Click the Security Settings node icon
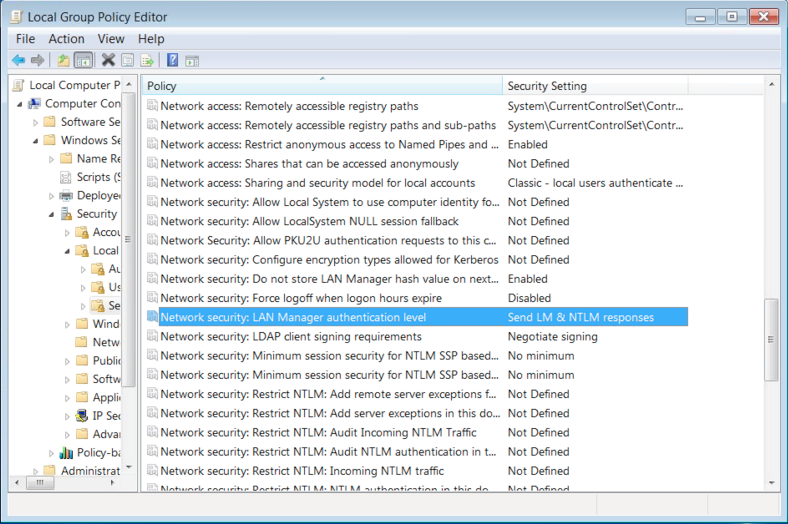788x524 pixels. (x=66, y=214)
